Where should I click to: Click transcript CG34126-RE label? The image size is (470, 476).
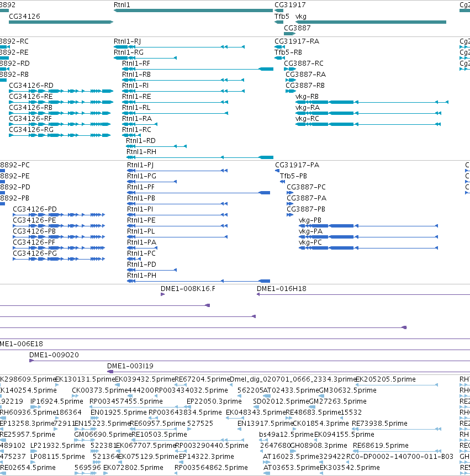point(31,97)
